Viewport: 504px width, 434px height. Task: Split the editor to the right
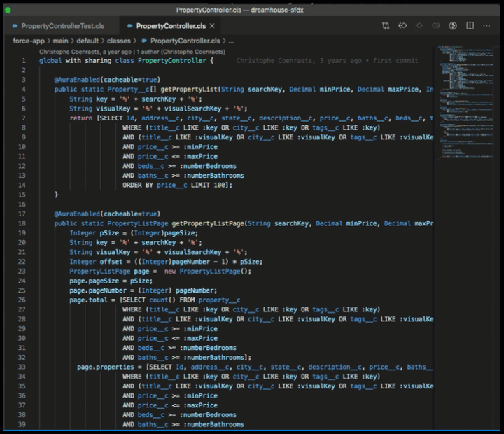[x=470, y=25]
